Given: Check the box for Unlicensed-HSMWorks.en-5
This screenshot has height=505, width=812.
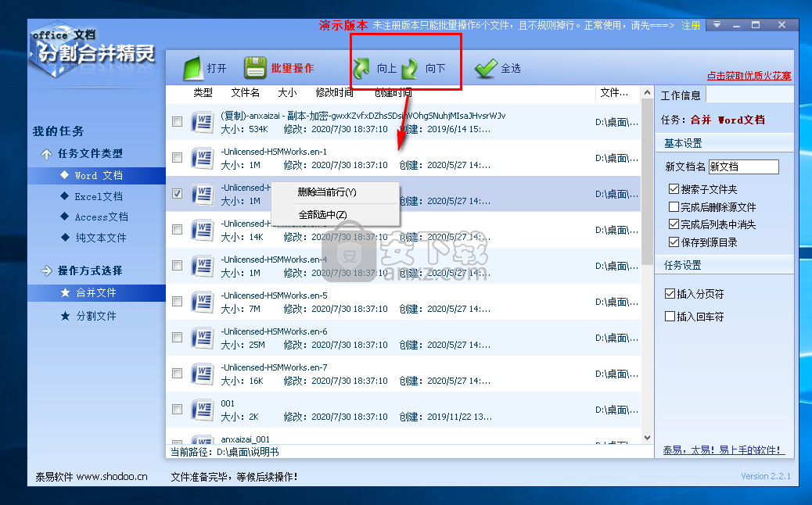Looking at the screenshot, I should coord(177,301).
